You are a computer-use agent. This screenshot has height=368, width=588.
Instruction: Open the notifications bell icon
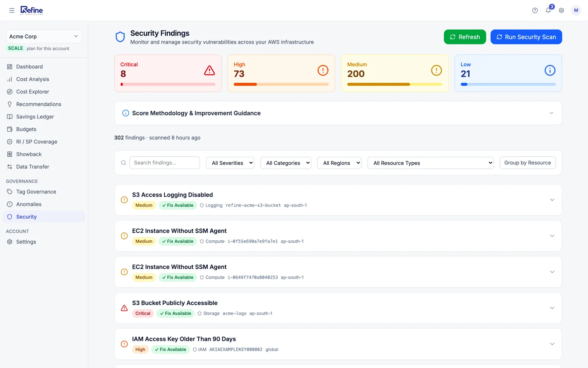click(548, 10)
